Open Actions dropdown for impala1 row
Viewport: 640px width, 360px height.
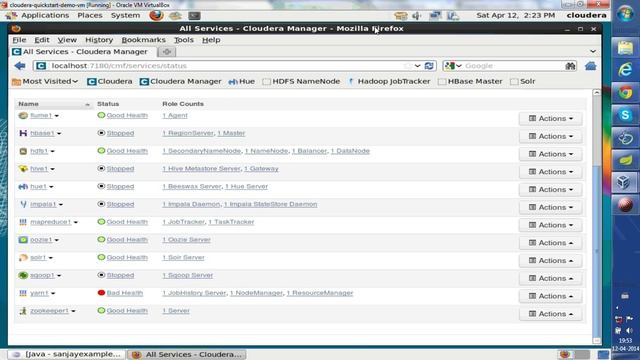(551, 207)
